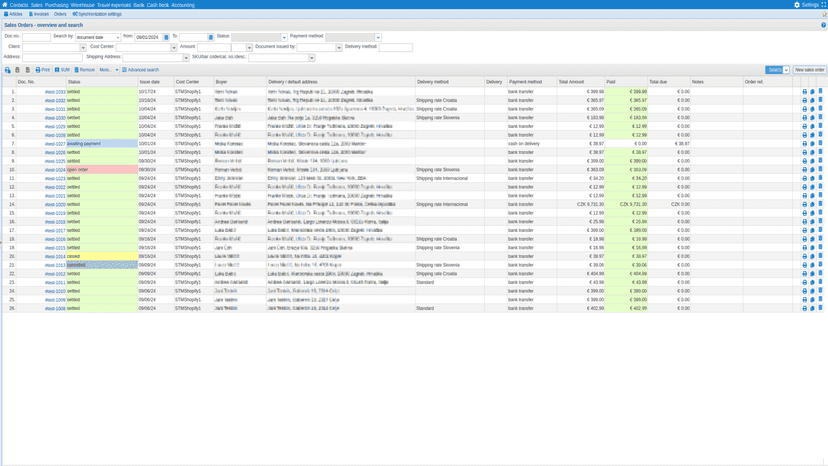This screenshot has width=828, height=466.
Task: Click the From date field 09/01/2024
Action: [148, 37]
